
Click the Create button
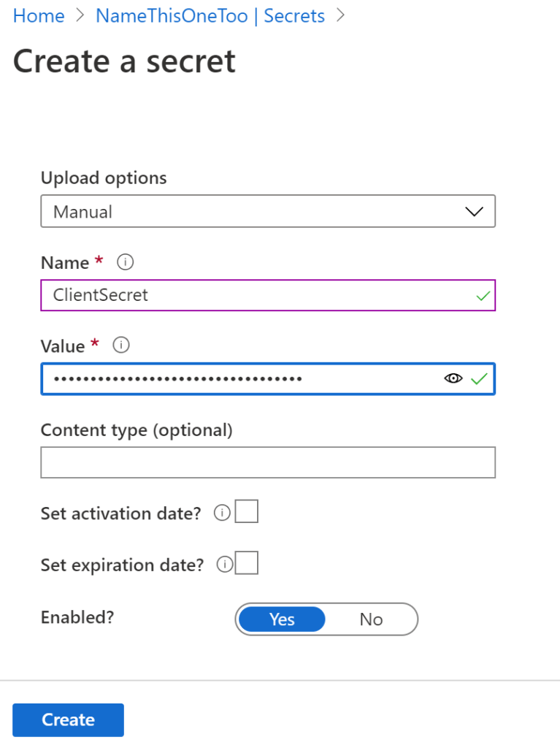[x=68, y=720]
